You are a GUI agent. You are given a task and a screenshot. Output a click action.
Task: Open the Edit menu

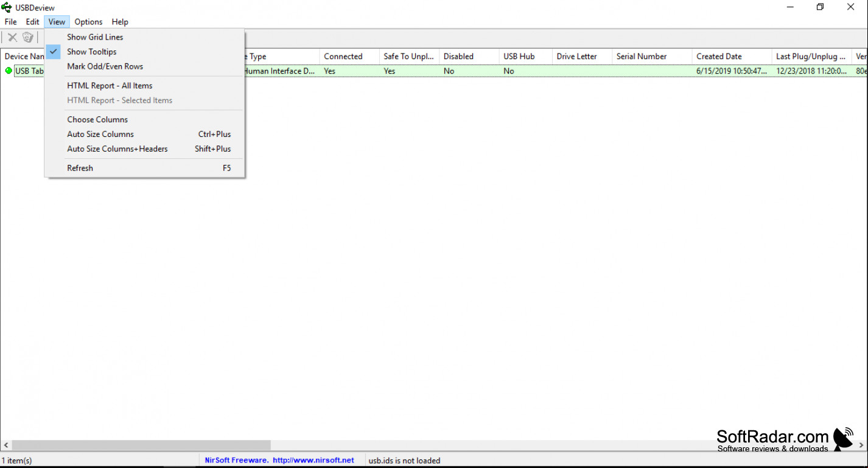[x=32, y=22]
